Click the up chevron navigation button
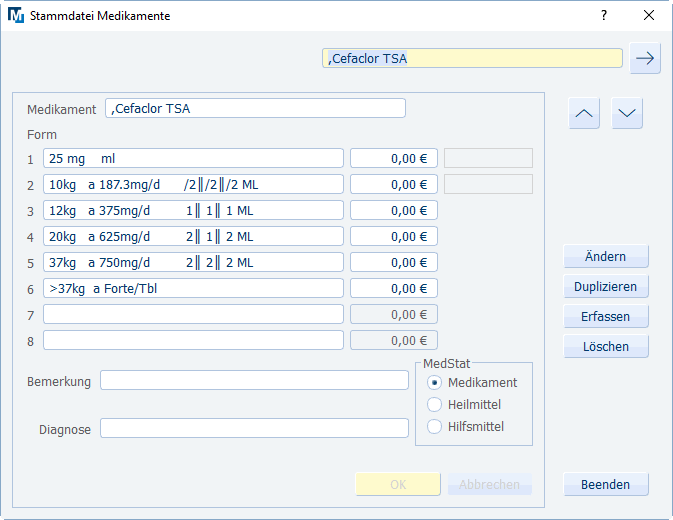The width and height of the screenshot is (673, 520). point(585,113)
